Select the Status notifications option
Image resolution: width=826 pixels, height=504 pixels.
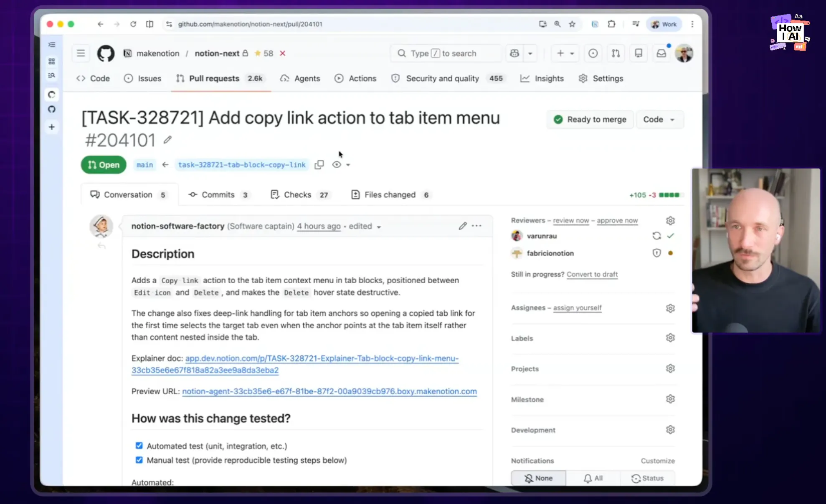(x=648, y=478)
